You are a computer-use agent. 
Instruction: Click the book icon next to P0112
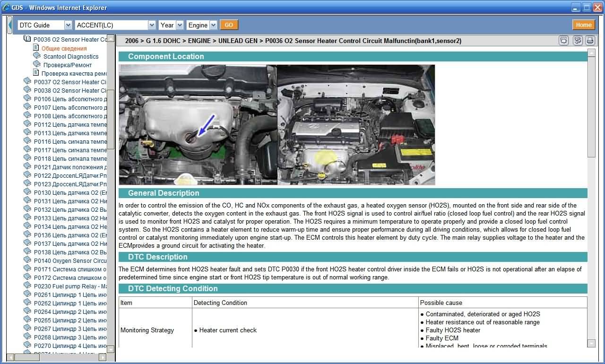coord(27,124)
